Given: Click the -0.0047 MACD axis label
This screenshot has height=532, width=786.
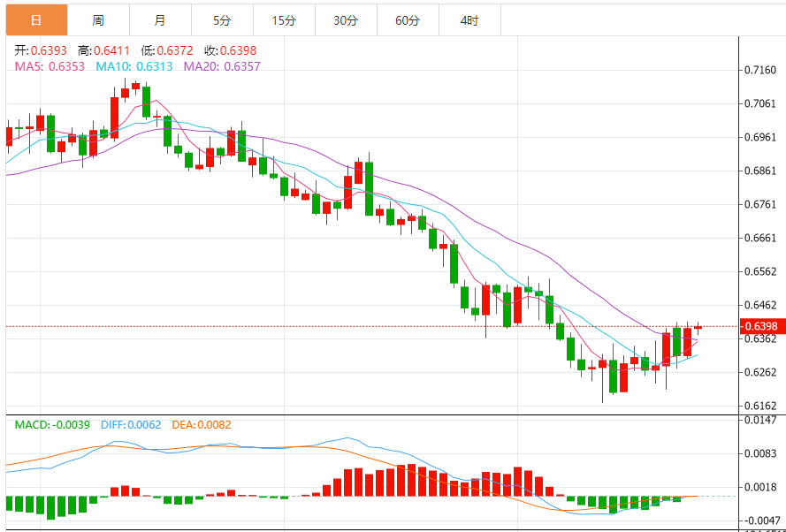Looking at the screenshot, I should coord(760,521).
